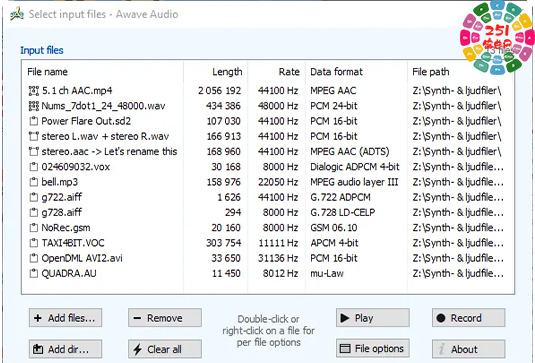This screenshot has width=535, height=363.
Task: Sort list by Rate column header
Action: coord(289,72)
